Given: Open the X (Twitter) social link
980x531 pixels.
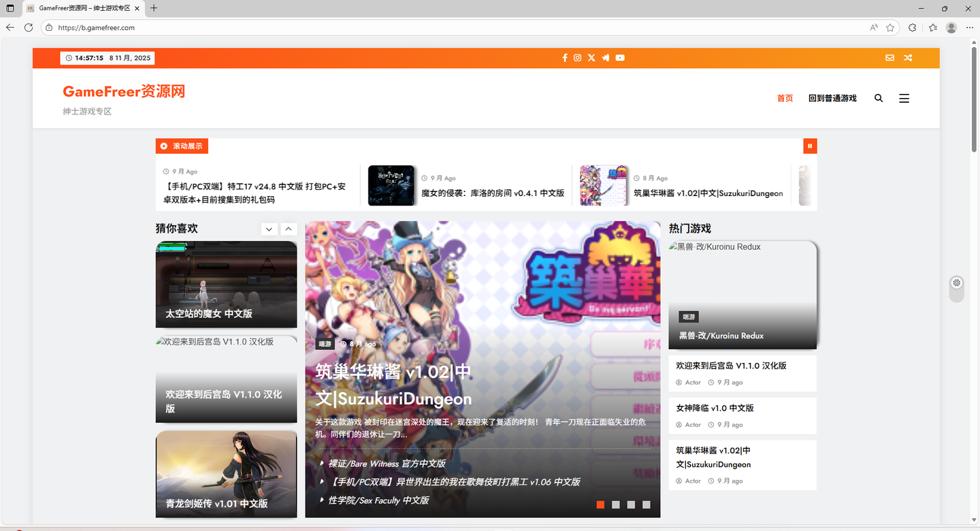Looking at the screenshot, I should pos(591,58).
